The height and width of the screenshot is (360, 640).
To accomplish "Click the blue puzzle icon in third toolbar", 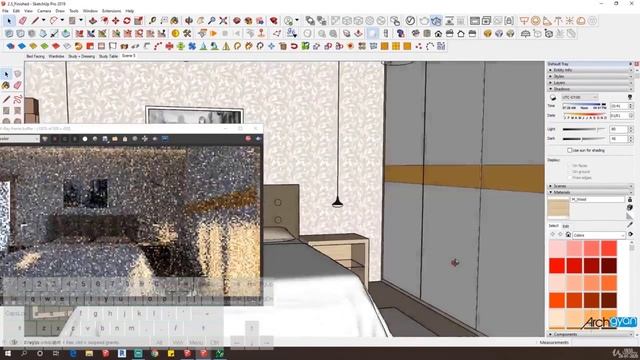I will [x=192, y=46].
